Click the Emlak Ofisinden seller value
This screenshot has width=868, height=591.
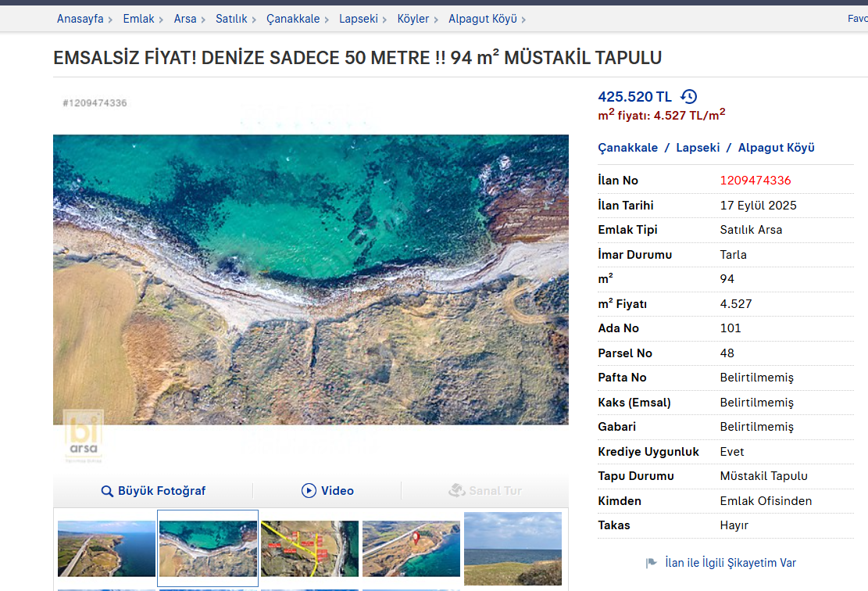click(766, 501)
